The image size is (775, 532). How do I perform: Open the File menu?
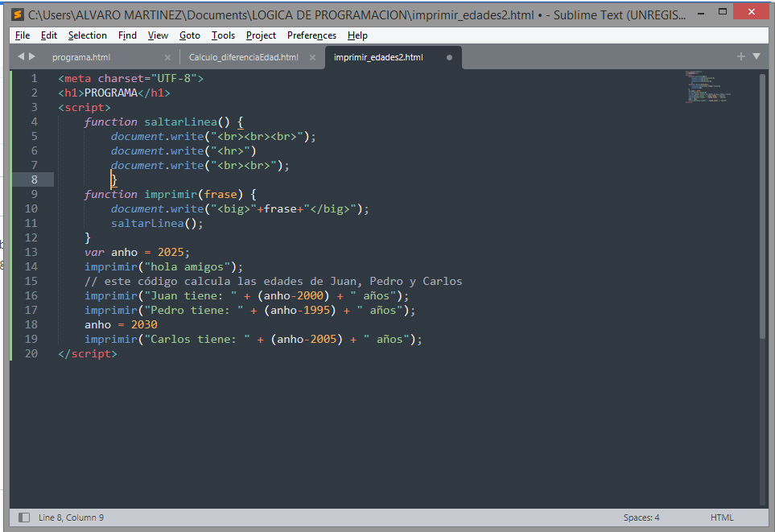pos(23,35)
